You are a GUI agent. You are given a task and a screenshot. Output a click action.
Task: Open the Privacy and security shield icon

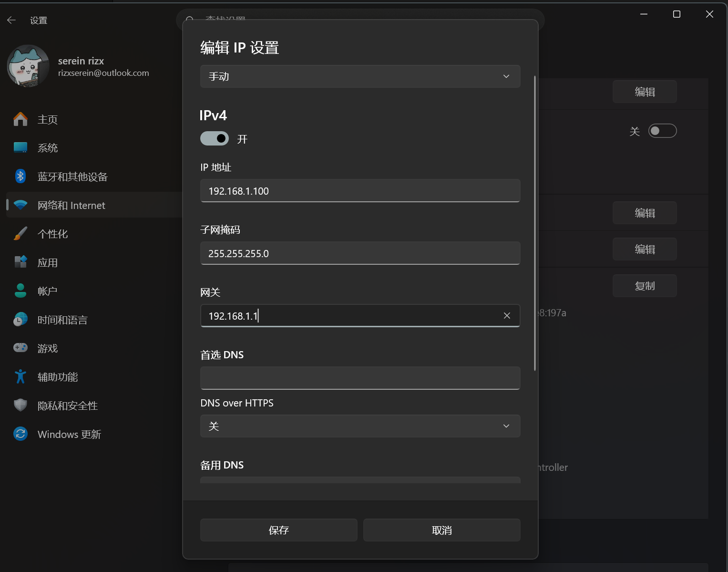coord(20,406)
